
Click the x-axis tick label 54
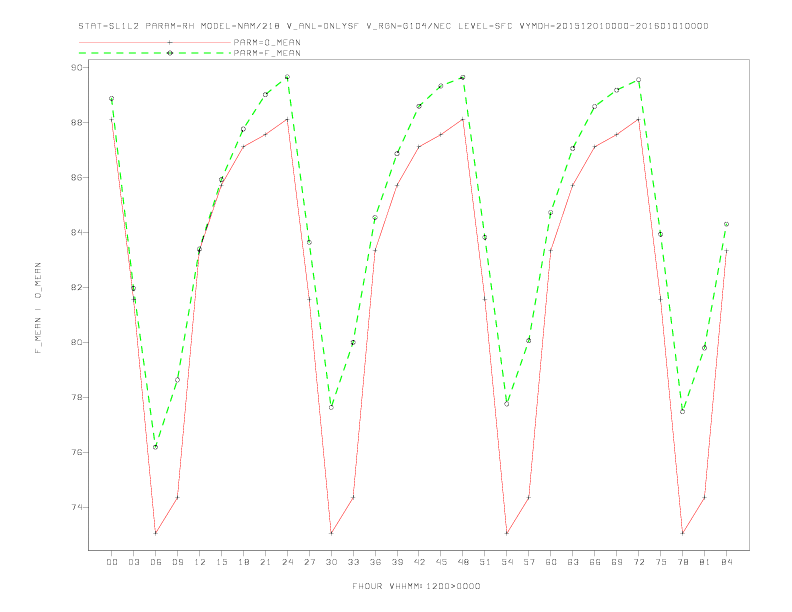507,562
